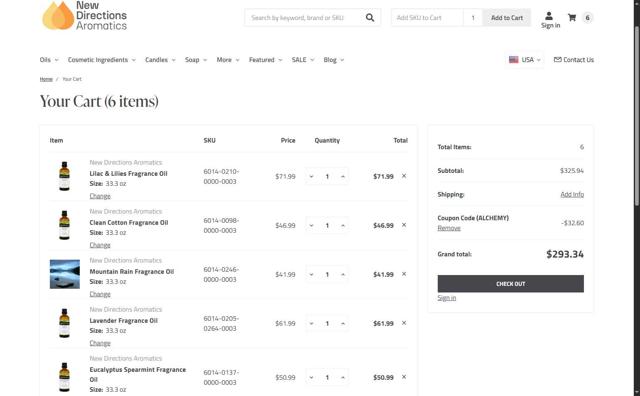
Task: Remove Mountain Rain Fragrance Oil from cart
Action: [404, 274]
